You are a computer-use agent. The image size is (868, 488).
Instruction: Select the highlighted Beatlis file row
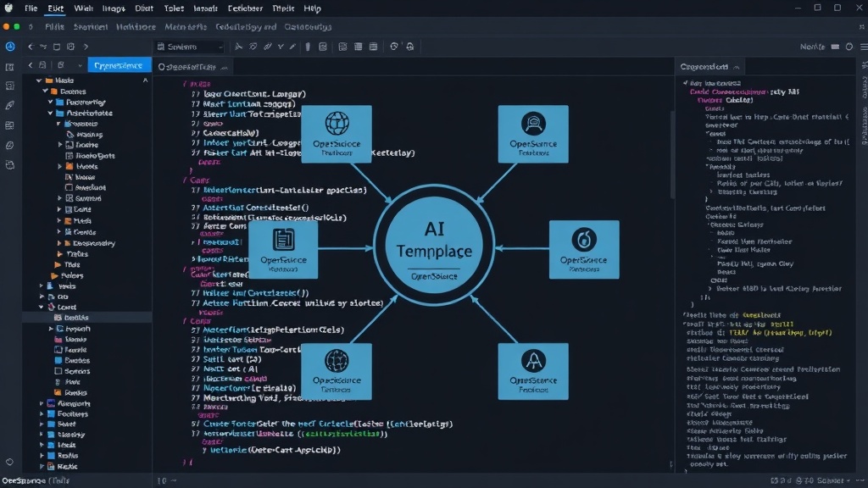(87, 318)
